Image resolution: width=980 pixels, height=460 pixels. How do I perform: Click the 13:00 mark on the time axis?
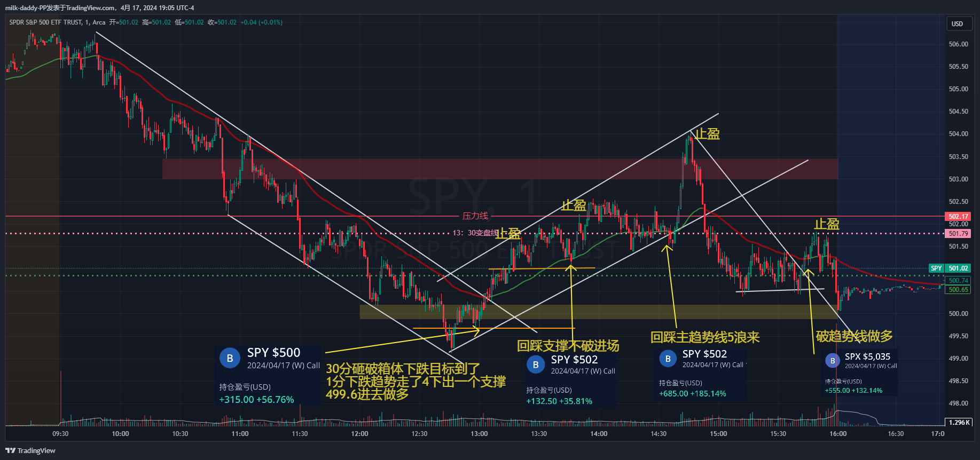click(479, 434)
